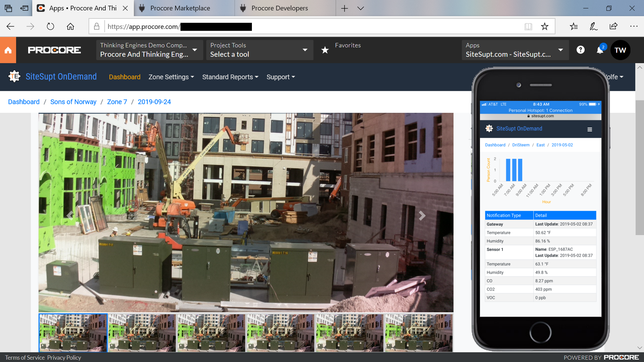
Task: Switch to the Procore Developers tab
Action: tap(285, 8)
